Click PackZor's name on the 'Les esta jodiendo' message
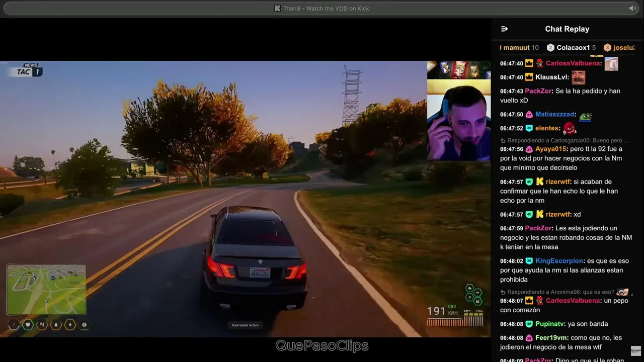Image resolution: width=644 pixels, height=362 pixels. click(x=538, y=228)
